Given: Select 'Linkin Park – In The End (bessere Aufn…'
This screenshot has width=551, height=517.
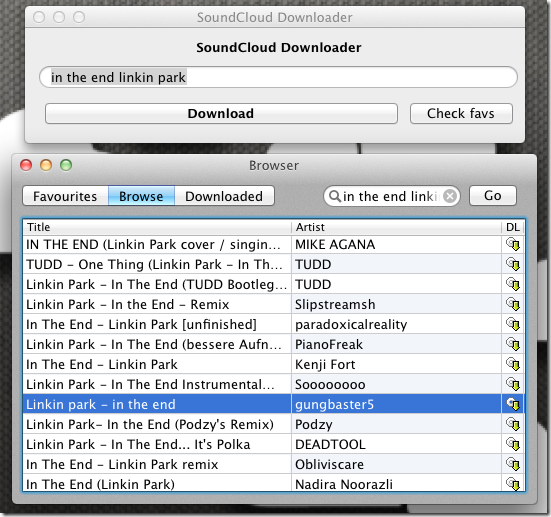Looking at the screenshot, I should point(154,344).
